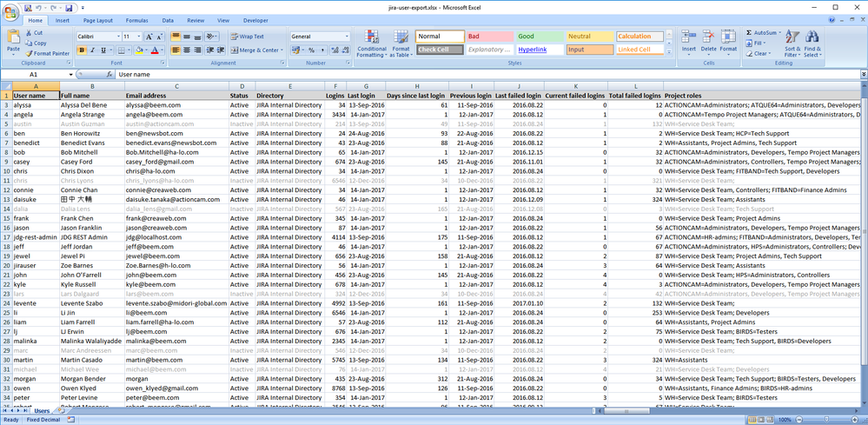Open Accounting Number Format currency icon
Viewport: 868px width, 425px height.
pos(297,50)
